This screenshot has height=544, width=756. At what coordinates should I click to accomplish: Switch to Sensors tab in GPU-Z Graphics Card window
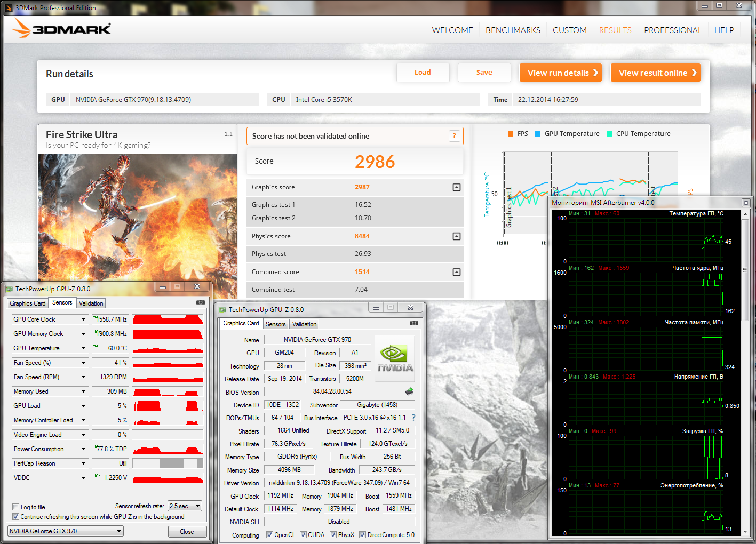276,324
